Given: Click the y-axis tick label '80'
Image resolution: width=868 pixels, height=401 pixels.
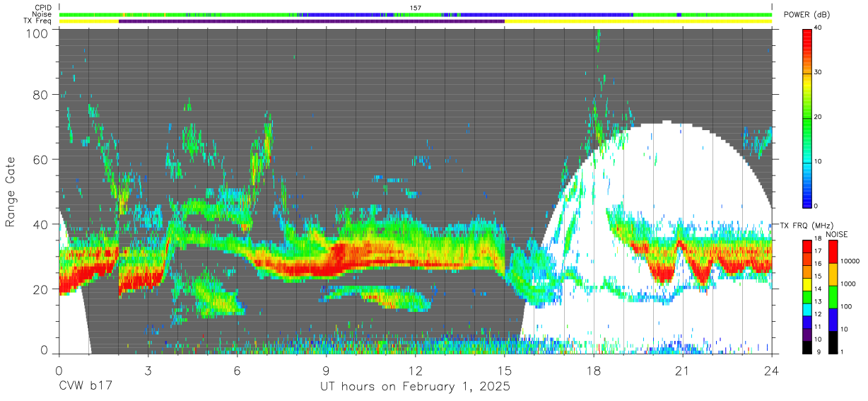Looking at the screenshot, I should click(x=41, y=94).
